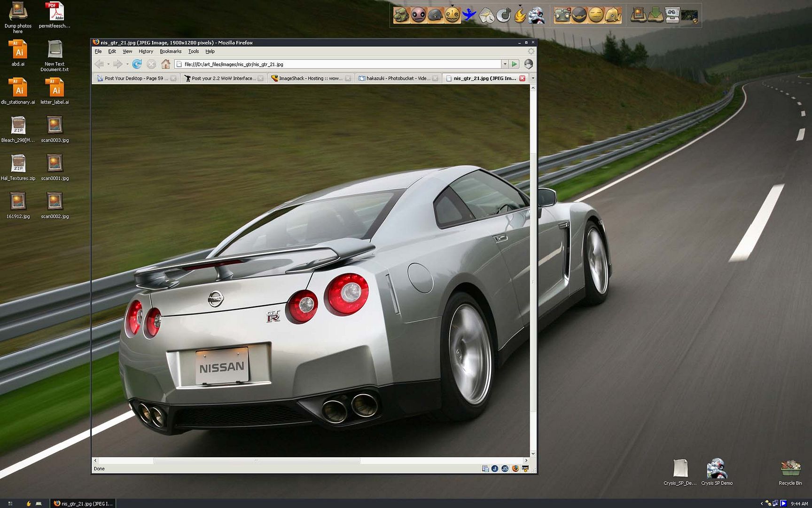Click the Firefox logo status bar icon

[x=515, y=468]
